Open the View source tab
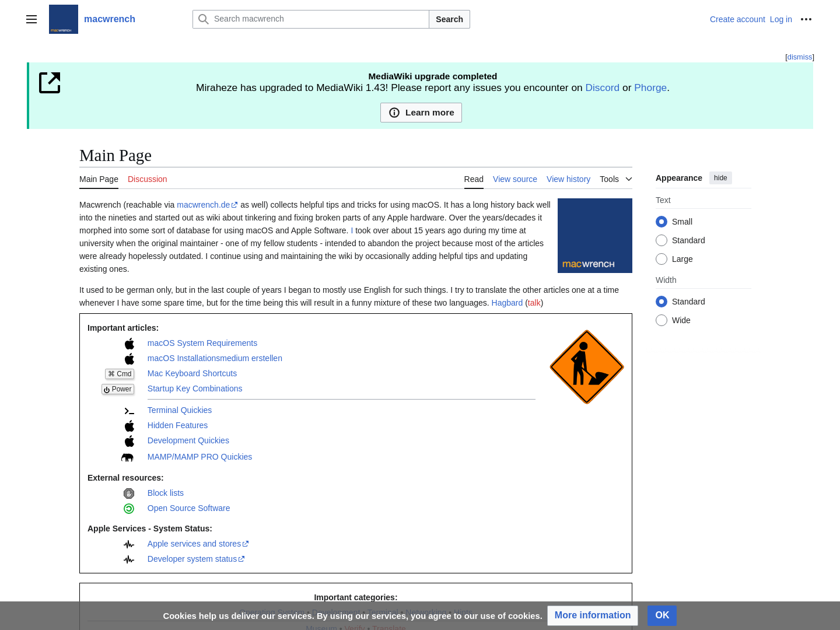This screenshot has height=630, width=840. pos(515,179)
